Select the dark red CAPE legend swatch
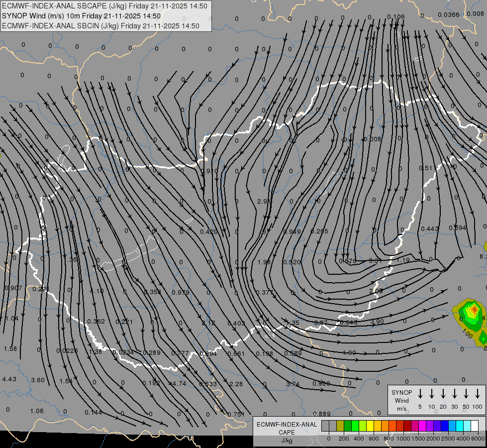This screenshot has height=448, width=487. [x=407, y=426]
